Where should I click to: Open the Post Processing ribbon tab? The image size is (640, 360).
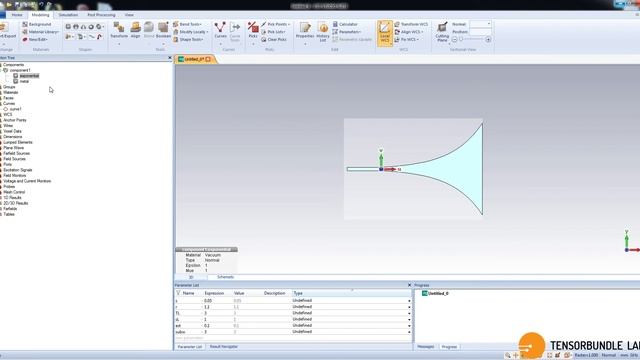(101, 15)
